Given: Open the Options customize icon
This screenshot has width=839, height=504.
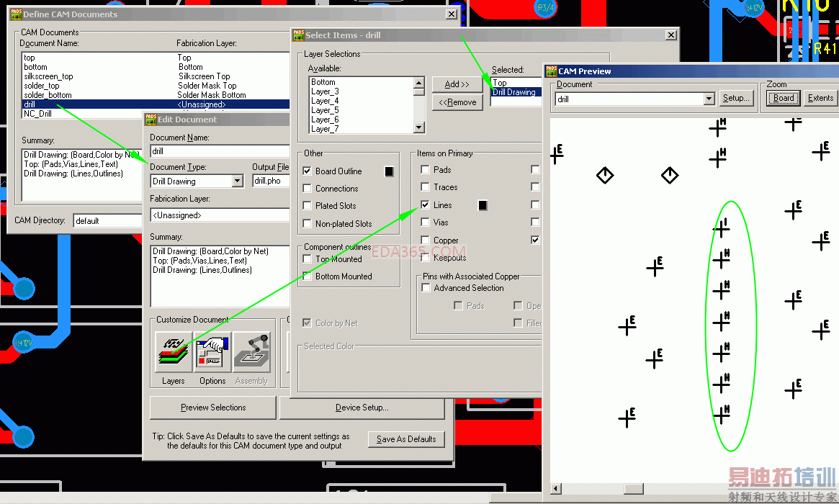Looking at the screenshot, I should click(x=213, y=352).
